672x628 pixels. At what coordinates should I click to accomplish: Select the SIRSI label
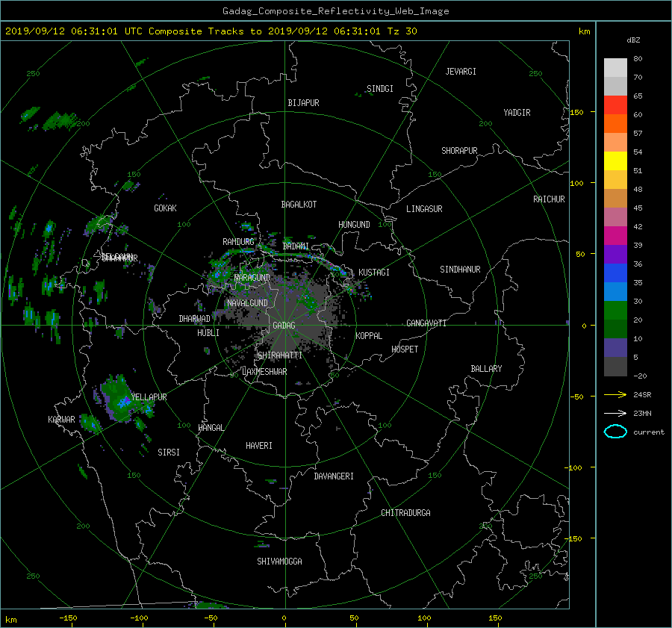(169, 453)
